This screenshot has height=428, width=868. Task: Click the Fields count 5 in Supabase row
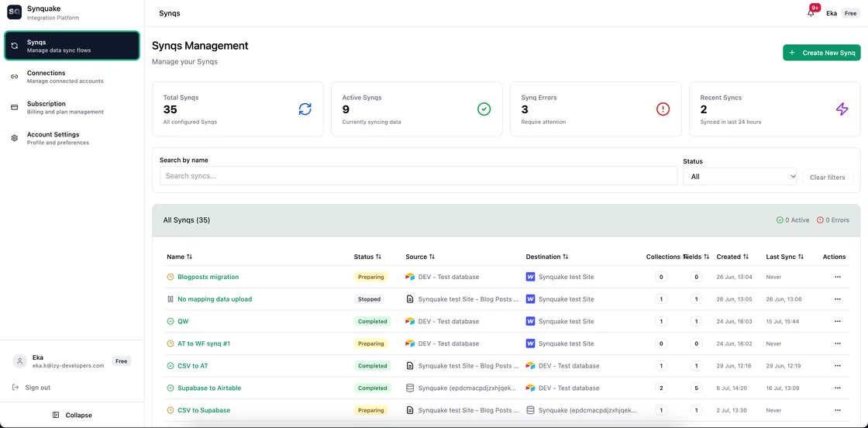pyautogui.click(x=696, y=388)
